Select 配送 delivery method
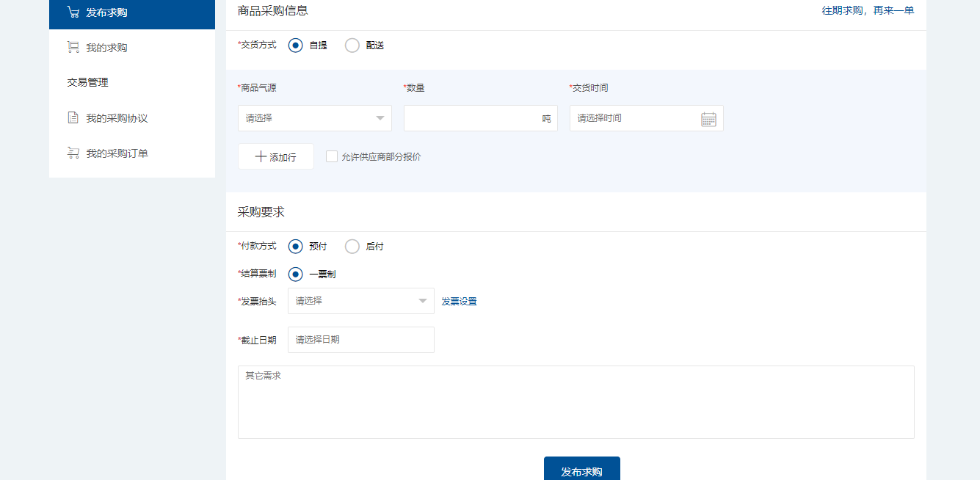Screen dimensions: 980x480 tap(352, 46)
